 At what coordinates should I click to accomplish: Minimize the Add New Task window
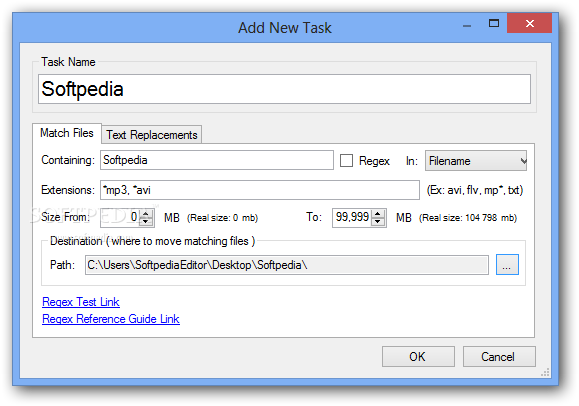(x=467, y=25)
